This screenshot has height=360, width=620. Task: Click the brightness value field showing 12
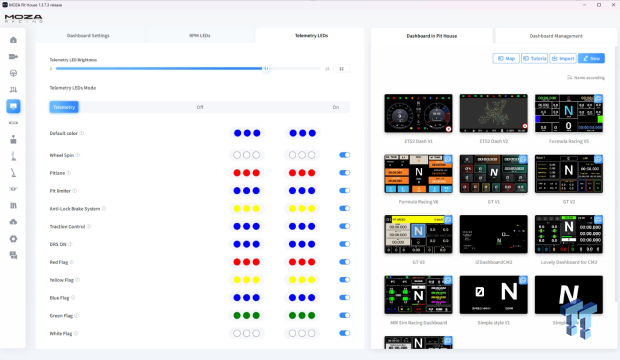pos(341,69)
